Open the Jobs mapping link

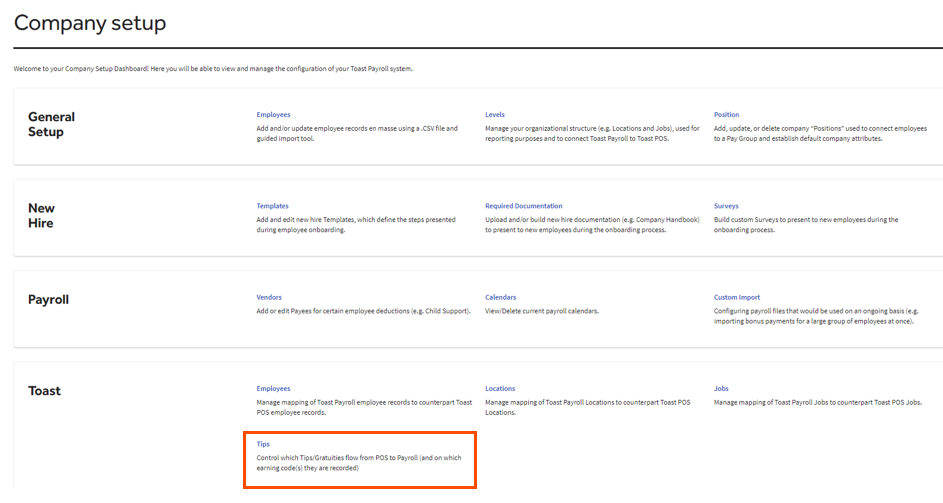(x=721, y=389)
